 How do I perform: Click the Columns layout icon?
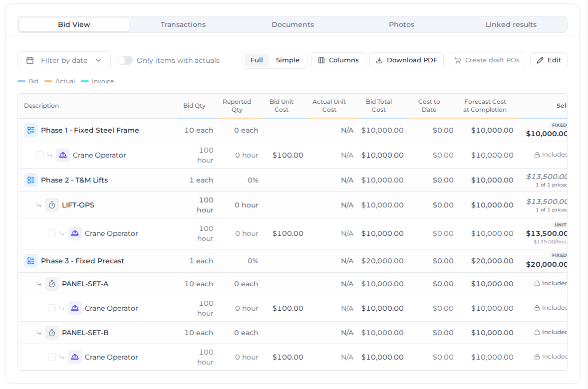tap(321, 60)
